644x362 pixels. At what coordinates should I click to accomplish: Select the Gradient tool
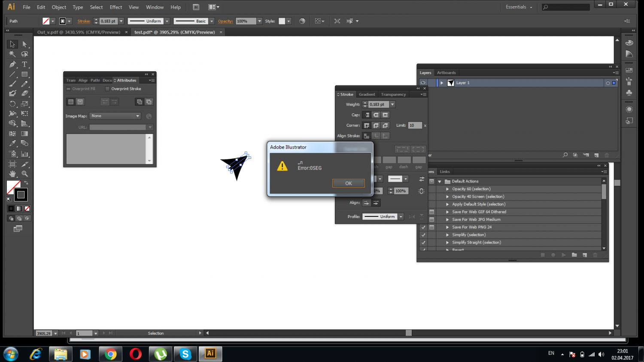(x=24, y=134)
